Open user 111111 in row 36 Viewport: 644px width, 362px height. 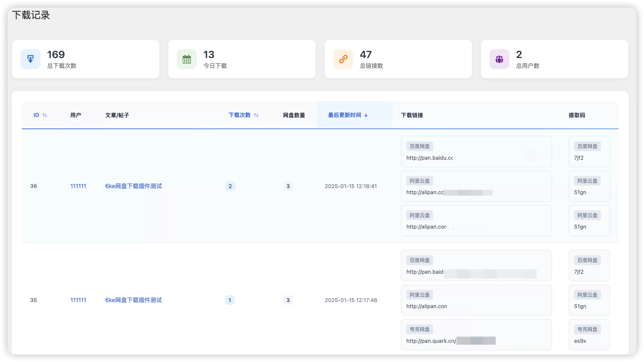point(78,186)
